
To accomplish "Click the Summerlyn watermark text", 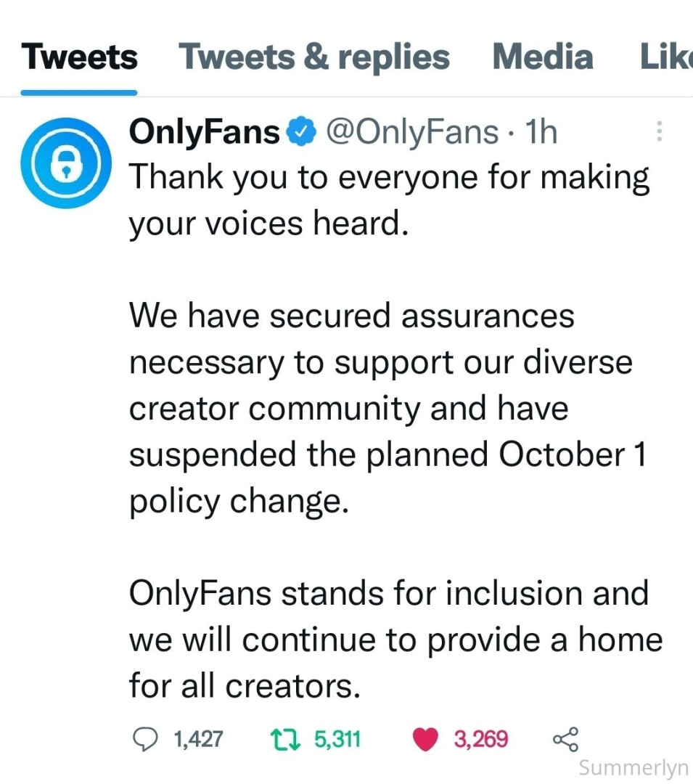I will click(633, 767).
